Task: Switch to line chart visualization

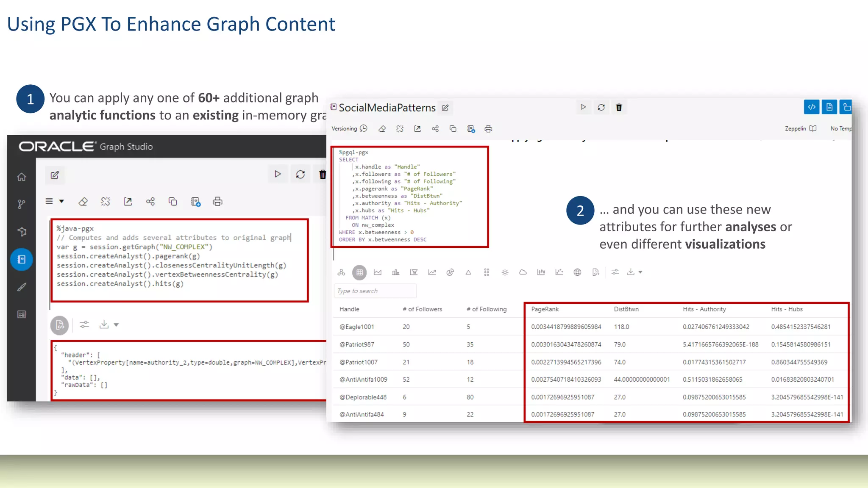Action: click(x=432, y=272)
